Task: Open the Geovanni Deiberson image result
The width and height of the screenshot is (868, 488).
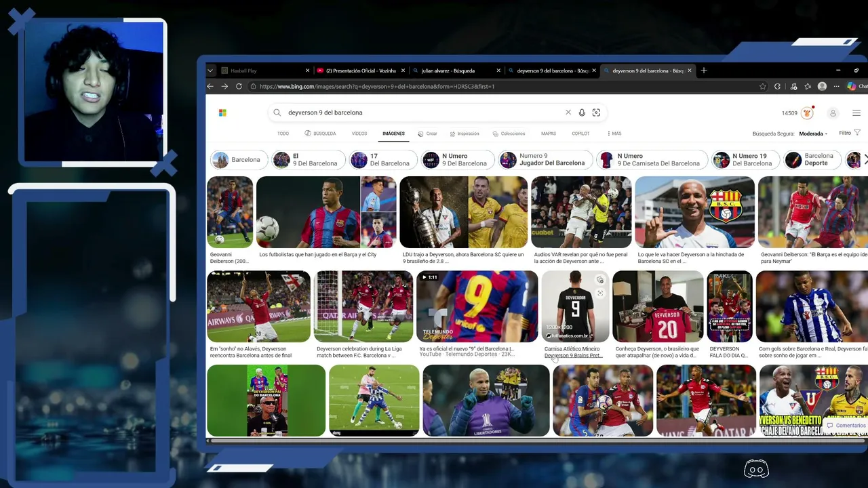Action: point(230,212)
